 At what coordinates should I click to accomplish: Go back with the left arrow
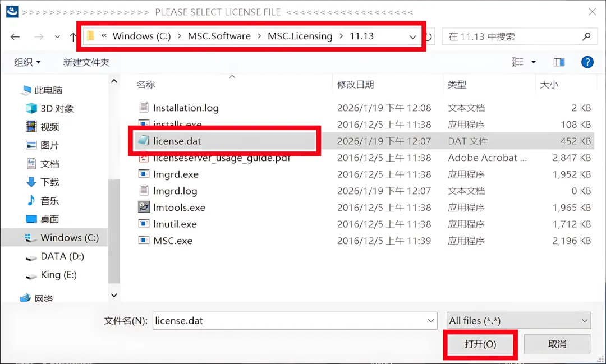tap(15, 36)
